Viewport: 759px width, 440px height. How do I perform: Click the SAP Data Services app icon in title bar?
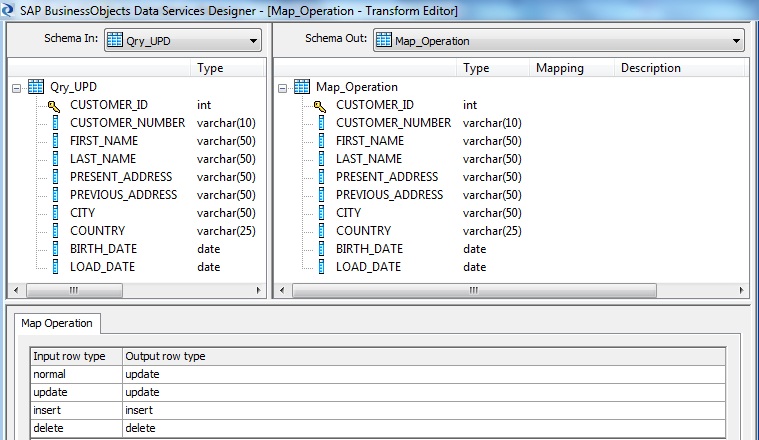coord(7,10)
